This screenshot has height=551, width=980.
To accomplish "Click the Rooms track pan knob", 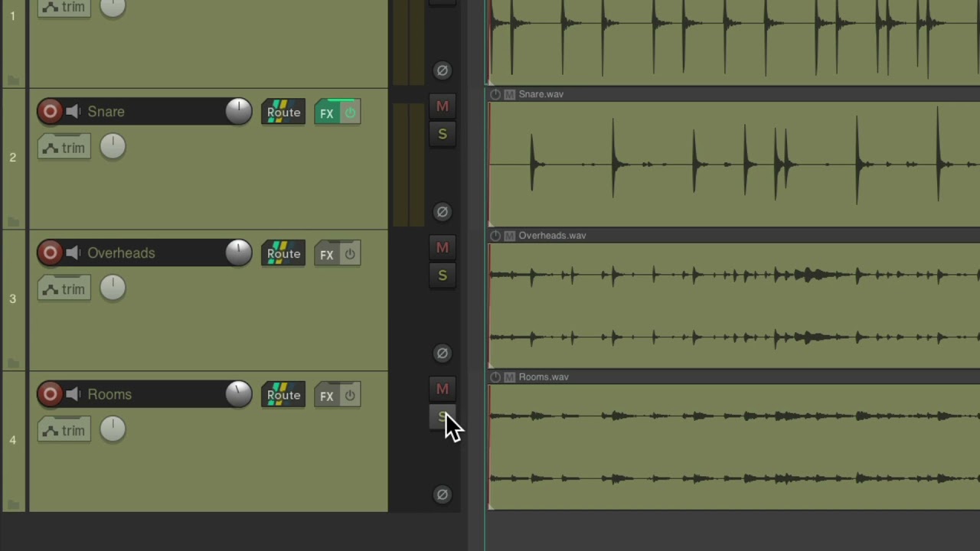I will 113,430.
